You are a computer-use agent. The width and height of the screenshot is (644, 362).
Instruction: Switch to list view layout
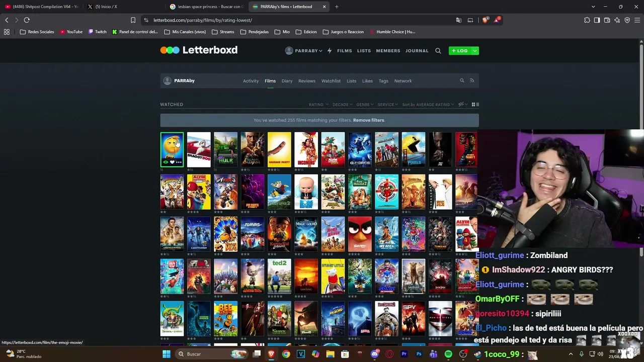click(x=477, y=105)
